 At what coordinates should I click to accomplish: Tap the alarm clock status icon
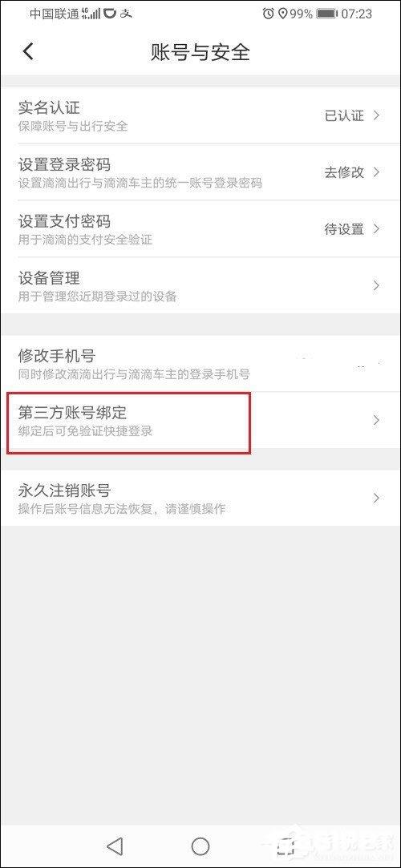click(x=269, y=14)
